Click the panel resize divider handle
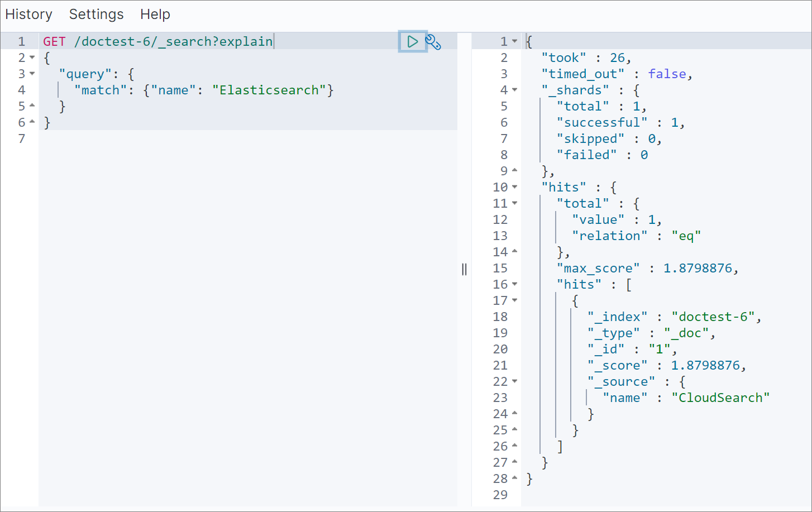This screenshot has width=812, height=512. coord(464,270)
